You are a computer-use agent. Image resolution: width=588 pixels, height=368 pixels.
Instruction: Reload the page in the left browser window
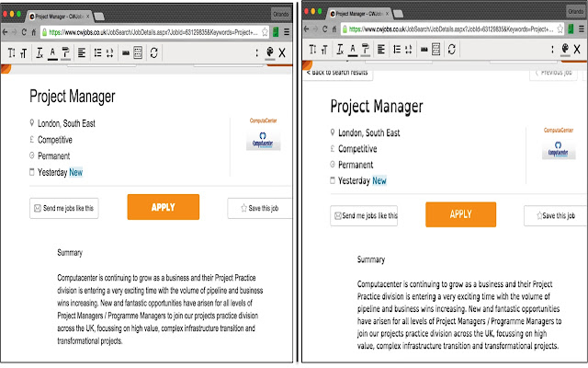[x=24, y=32]
